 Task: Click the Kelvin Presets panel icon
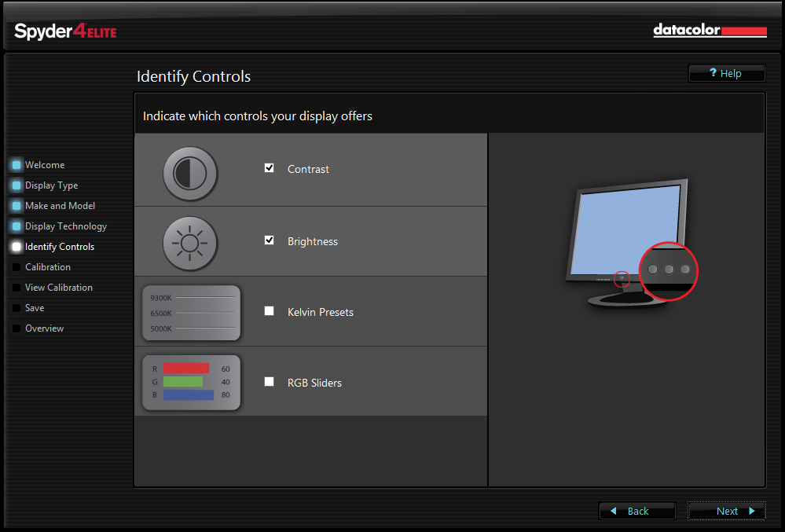(x=191, y=312)
